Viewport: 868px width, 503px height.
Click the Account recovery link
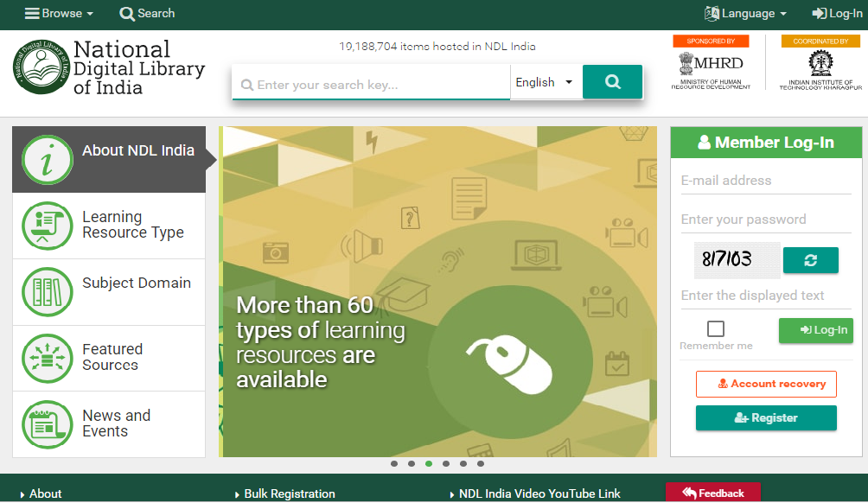click(x=766, y=384)
